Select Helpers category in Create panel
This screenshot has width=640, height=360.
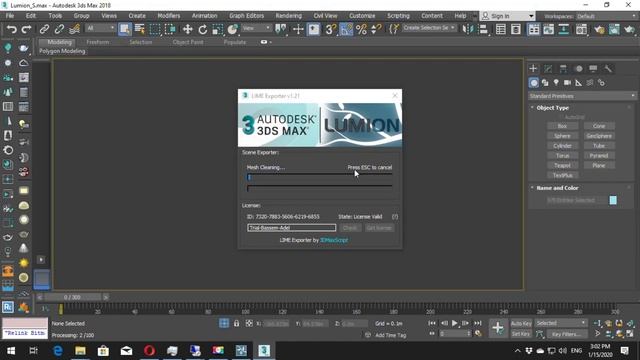point(578,83)
